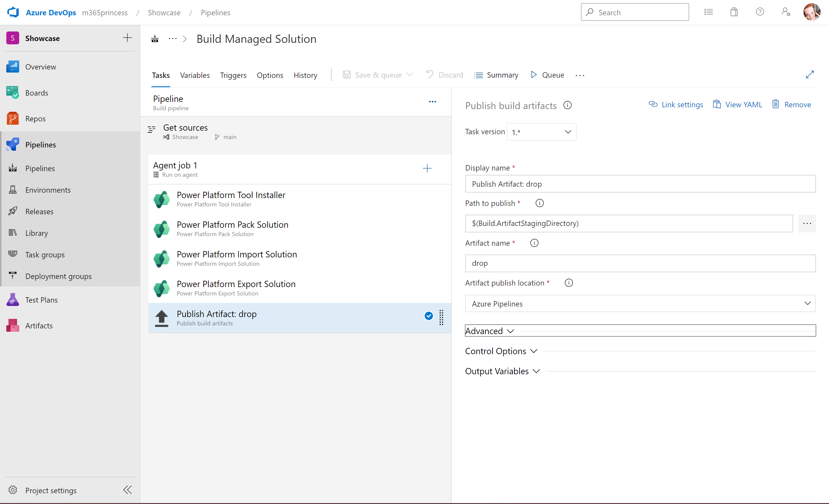829x504 pixels.
Task: Open the Marketplace shopping bag icon
Action: 734,12
